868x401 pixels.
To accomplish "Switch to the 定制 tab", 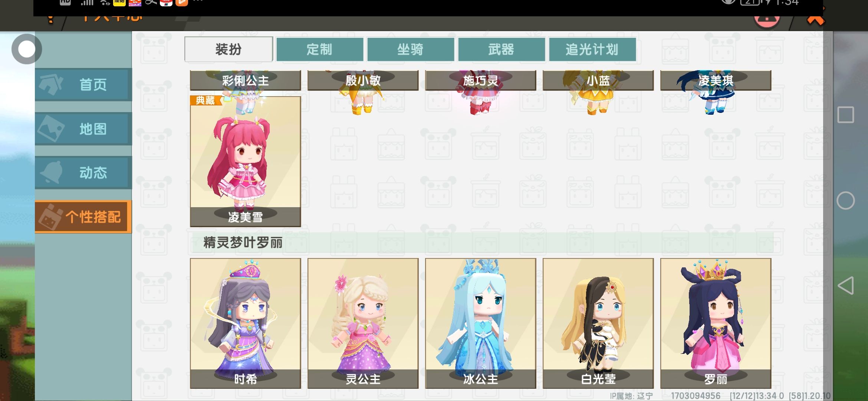I will [320, 49].
